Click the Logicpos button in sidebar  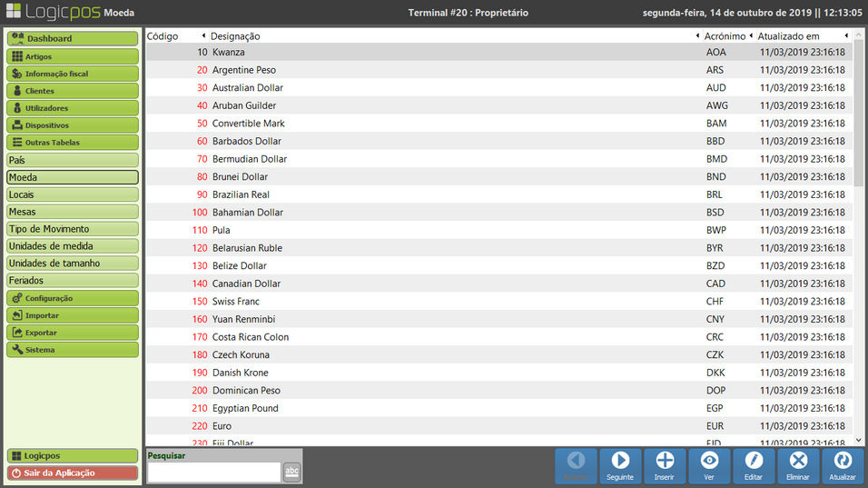[73, 455]
